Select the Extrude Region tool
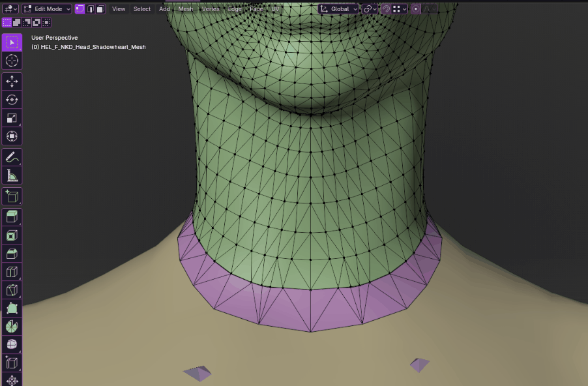This screenshot has width=588, height=386. [x=12, y=217]
